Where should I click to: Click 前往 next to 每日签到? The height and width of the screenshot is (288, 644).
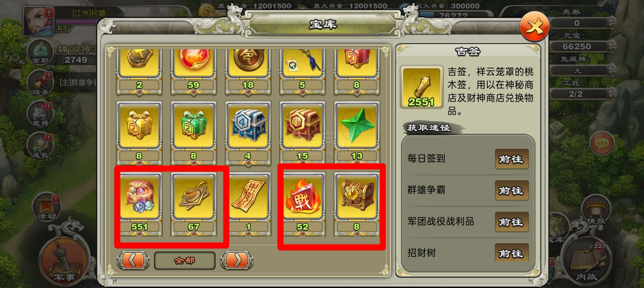(x=512, y=159)
